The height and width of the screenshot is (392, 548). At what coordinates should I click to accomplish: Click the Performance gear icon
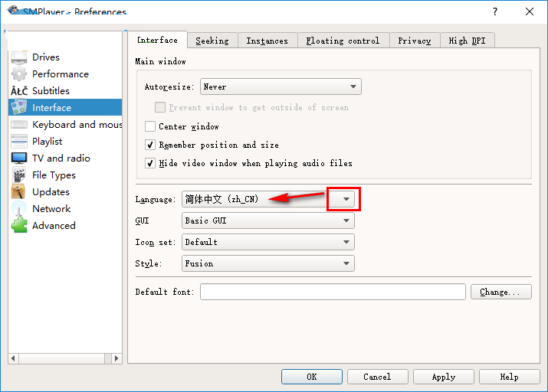(19, 74)
